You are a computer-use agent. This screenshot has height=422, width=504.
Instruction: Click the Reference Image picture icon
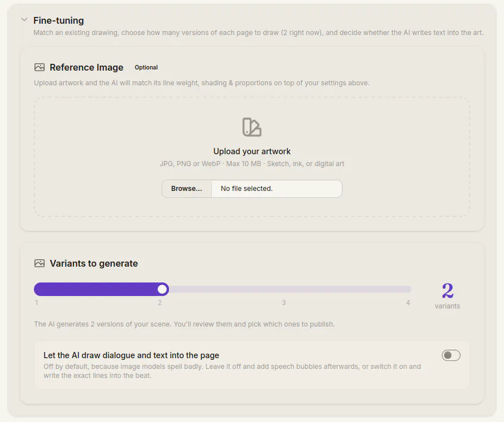(x=40, y=67)
